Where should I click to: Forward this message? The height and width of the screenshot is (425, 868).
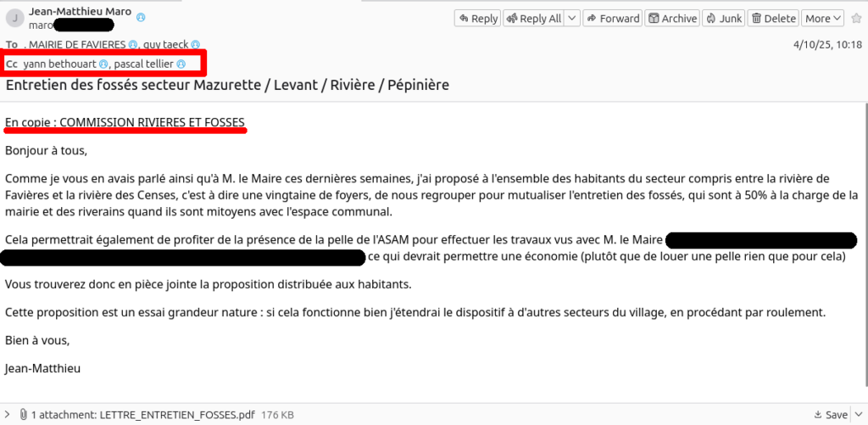614,19
